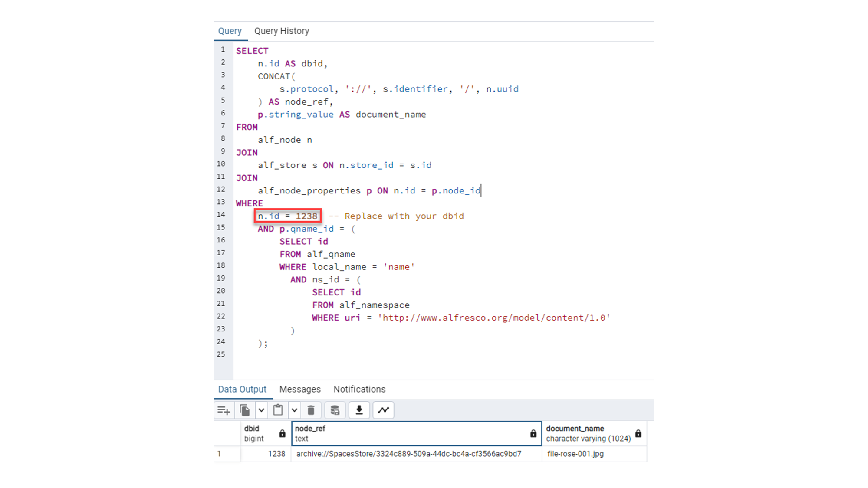Open the Query History tab
The width and height of the screenshot is (868, 488).
pos(282,31)
